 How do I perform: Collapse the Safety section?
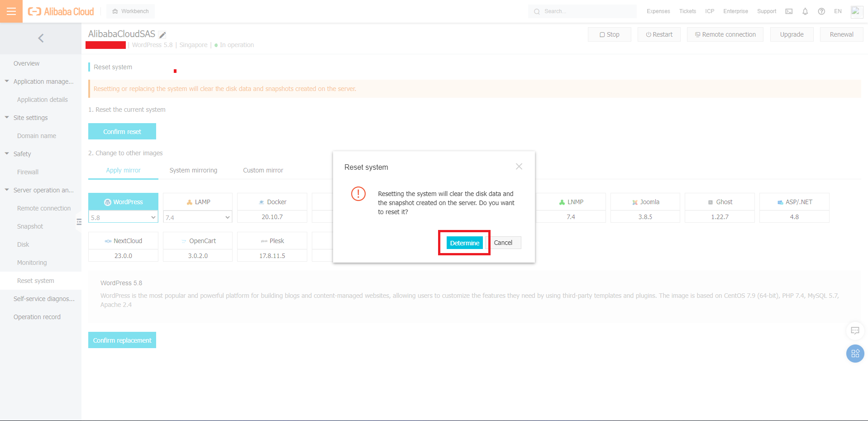(x=7, y=154)
